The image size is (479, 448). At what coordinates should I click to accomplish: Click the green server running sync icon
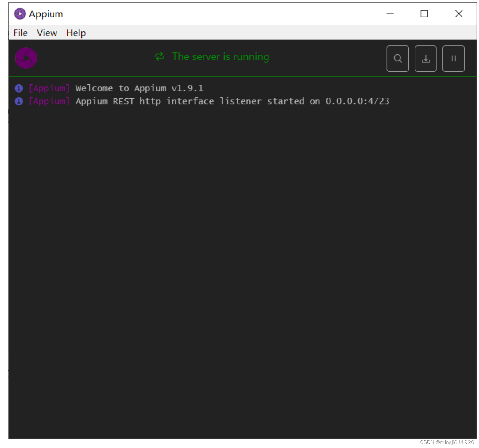pyautogui.click(x=160, y=56)
